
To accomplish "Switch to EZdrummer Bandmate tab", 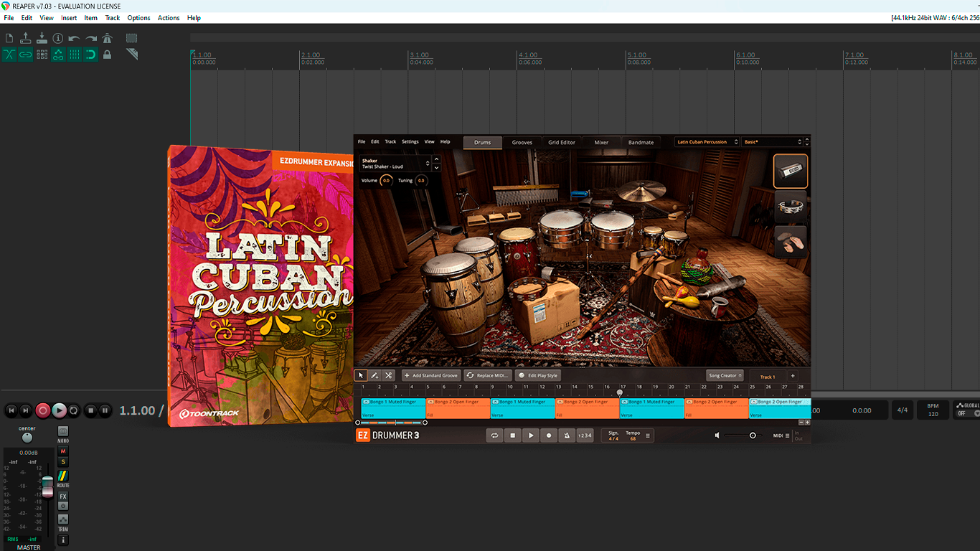I will coord(641,142).
